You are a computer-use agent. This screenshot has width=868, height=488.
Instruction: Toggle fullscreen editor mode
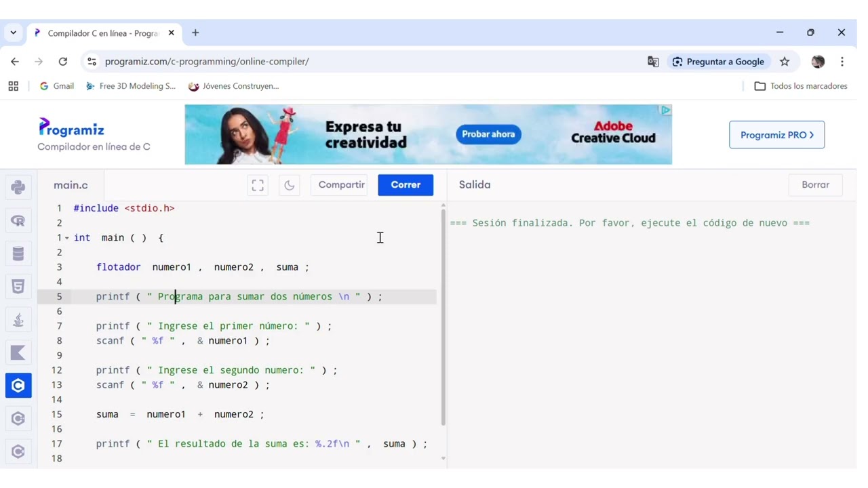(258, 185)
